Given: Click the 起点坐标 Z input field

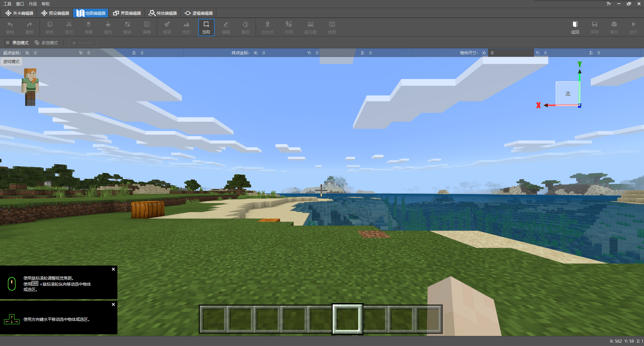Looking at the screenshot, I should coord(161,53).
